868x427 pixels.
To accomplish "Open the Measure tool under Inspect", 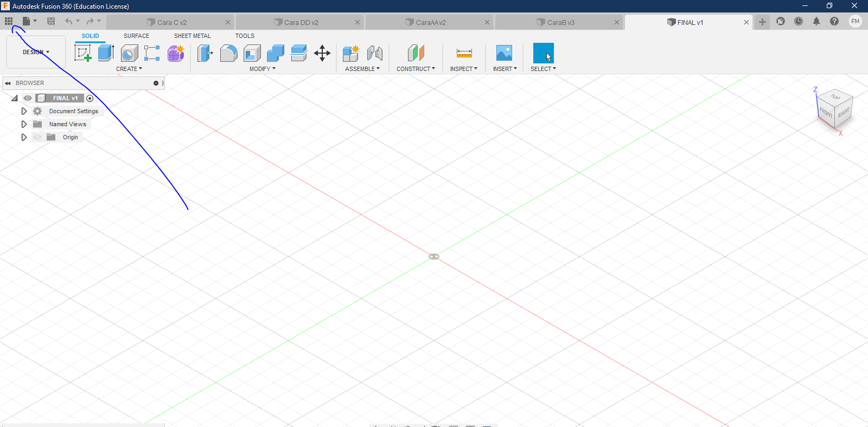I will [464, 53].
